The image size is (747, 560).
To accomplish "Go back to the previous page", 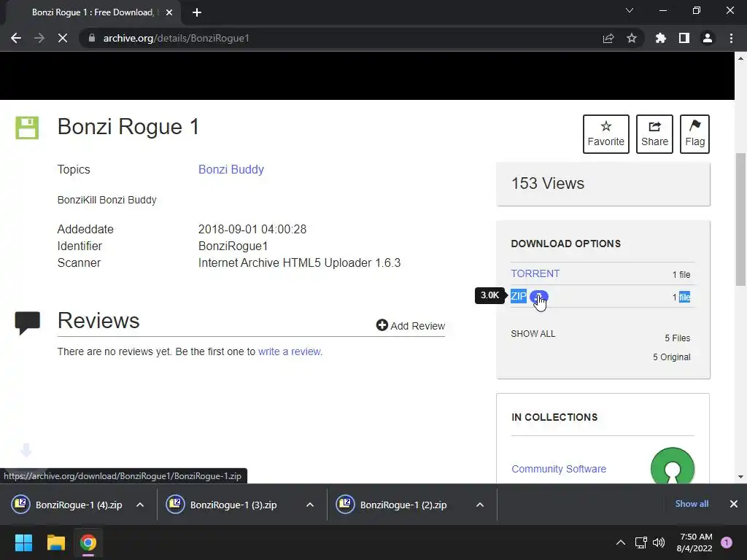I will (x=16, y=38).
